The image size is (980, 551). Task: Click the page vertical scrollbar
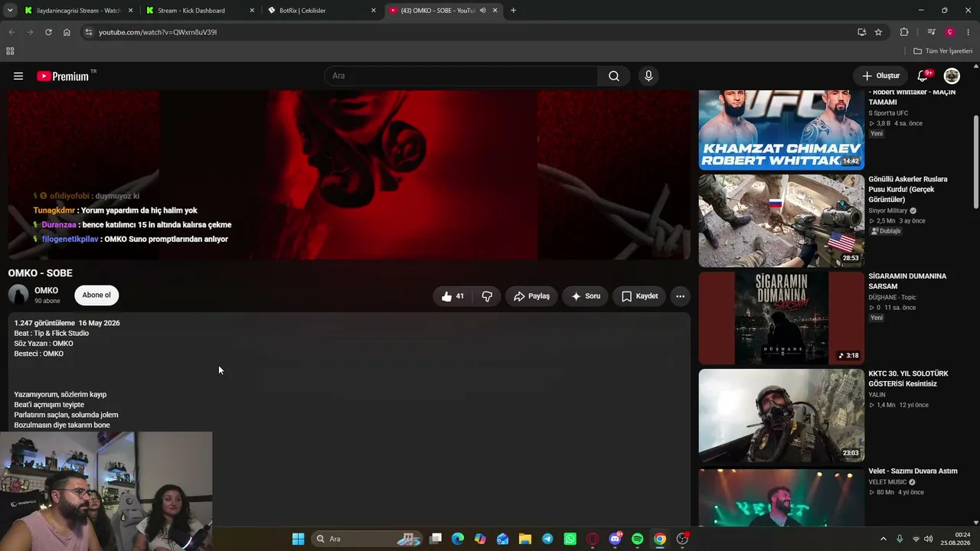[x=975, y=161]
